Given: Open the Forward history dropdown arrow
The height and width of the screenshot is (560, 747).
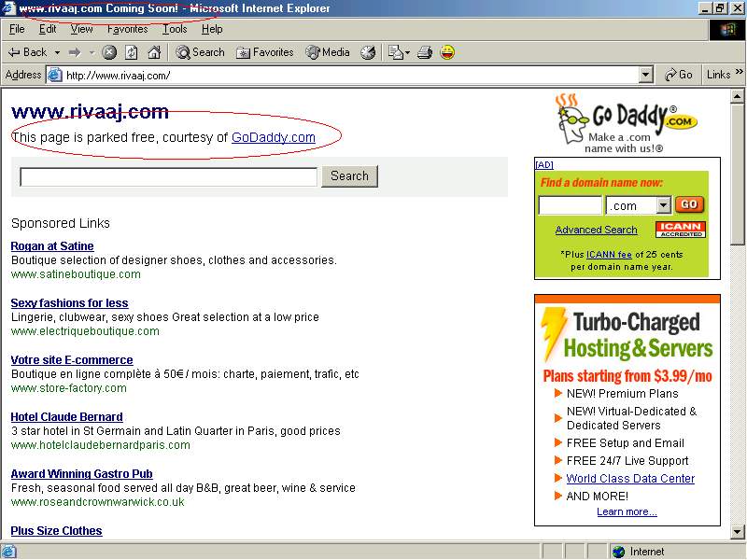Looking at the screenshot, I should (x=92, y=53).
